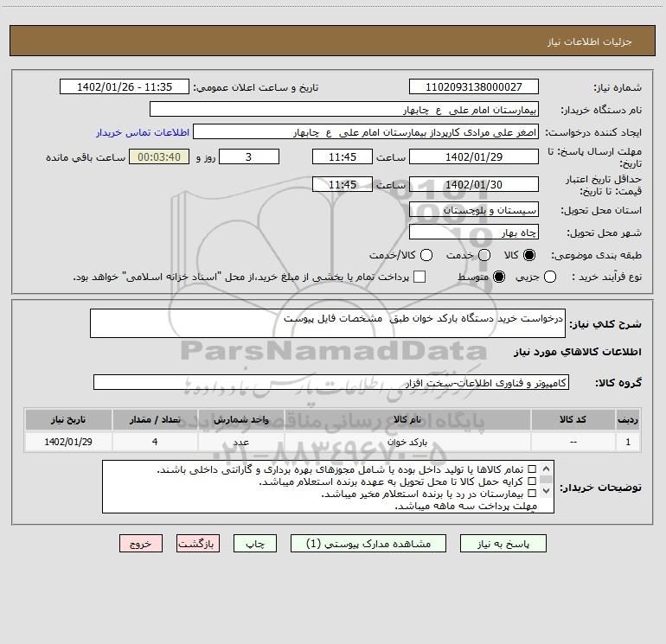The image size is (666, 644).
Task: Click the remaining days field showing 3
Action: pos(249,156)
